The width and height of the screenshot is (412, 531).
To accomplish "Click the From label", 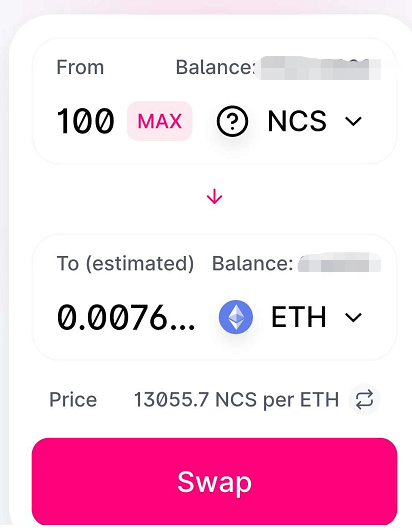I will click(80, 67).
